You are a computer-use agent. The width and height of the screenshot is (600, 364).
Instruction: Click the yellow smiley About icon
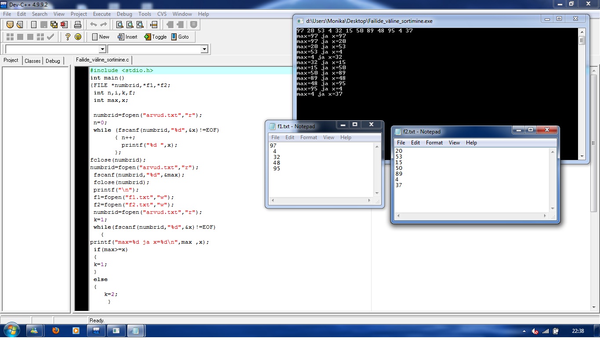[78, 37]
